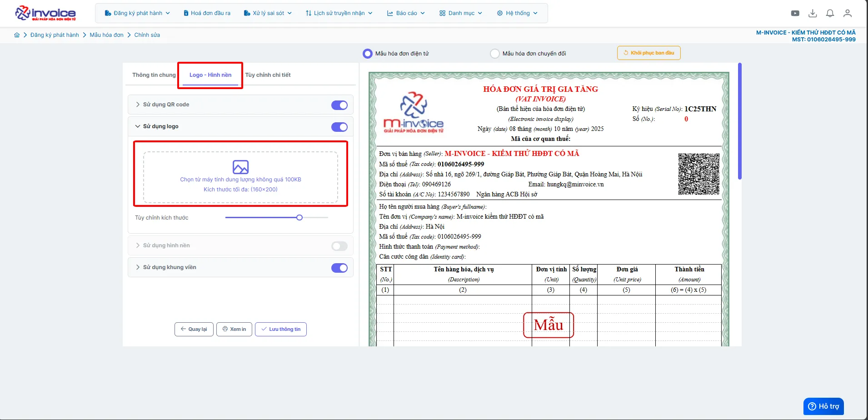Viewport: 868px width, 420px height.
Task: Toggle the QR code usage switch
Action: point(339,105)
